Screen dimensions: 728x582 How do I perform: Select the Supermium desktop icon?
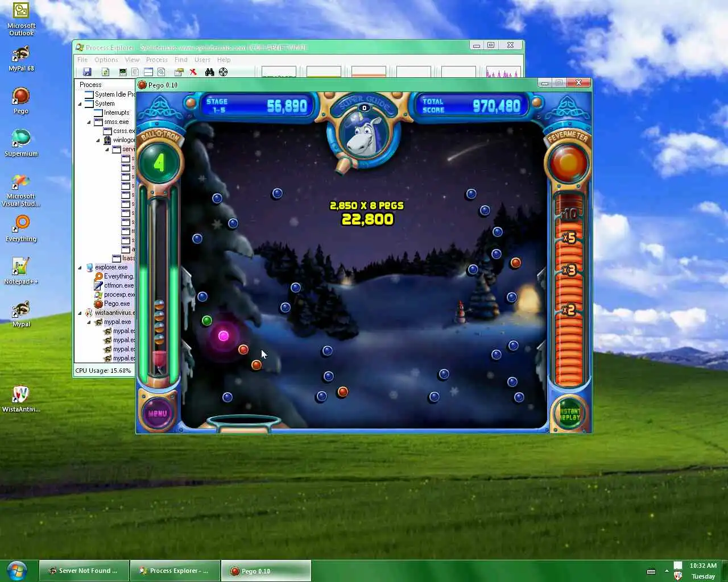[x=21, y=143]
